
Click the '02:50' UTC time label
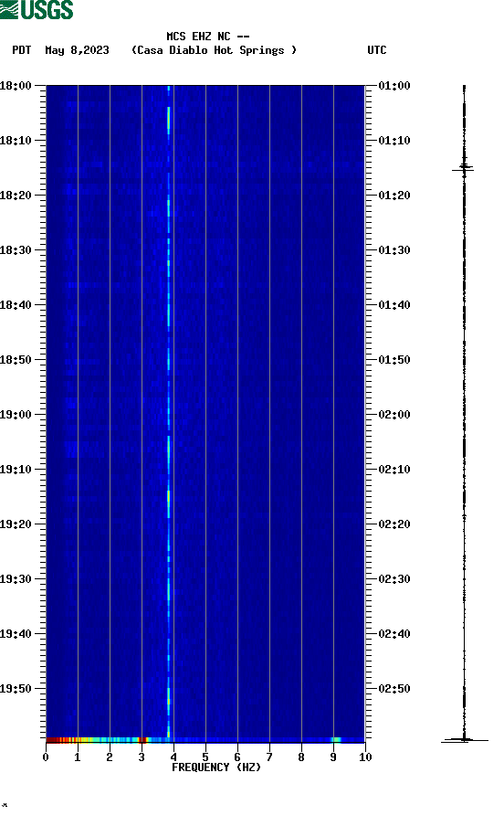click(x=394, y=689)
